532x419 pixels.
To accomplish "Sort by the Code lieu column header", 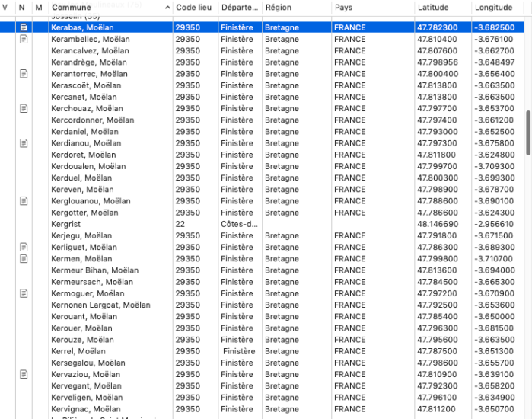I will pyautogui.click(x=194, y=8).
